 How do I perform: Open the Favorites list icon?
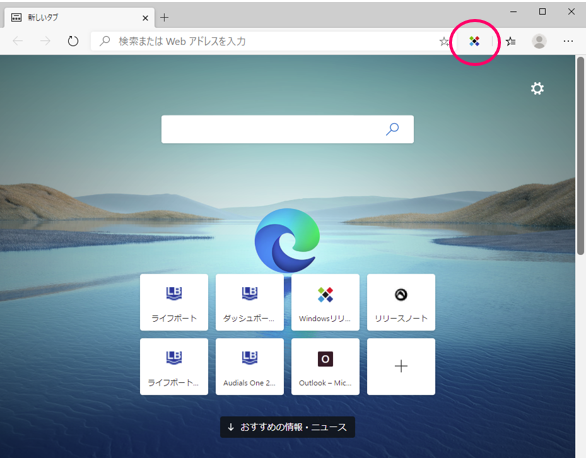tap(510, 41)
